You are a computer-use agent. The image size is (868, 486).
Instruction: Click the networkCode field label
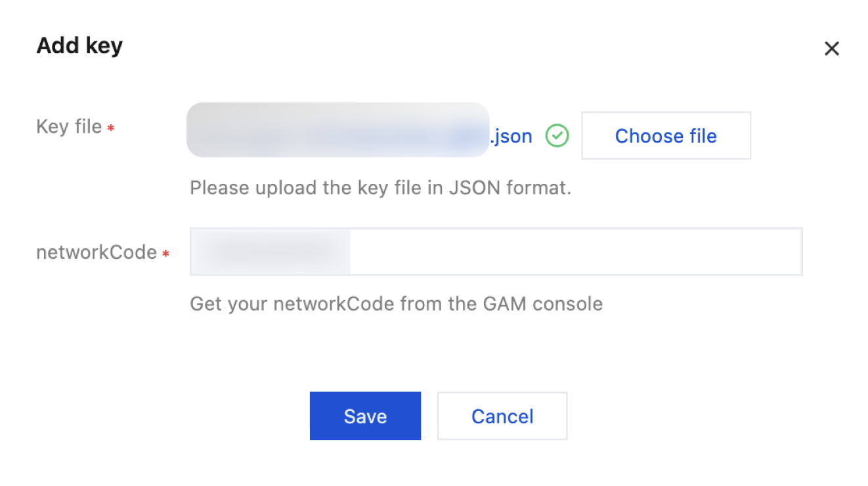point(97,252)
